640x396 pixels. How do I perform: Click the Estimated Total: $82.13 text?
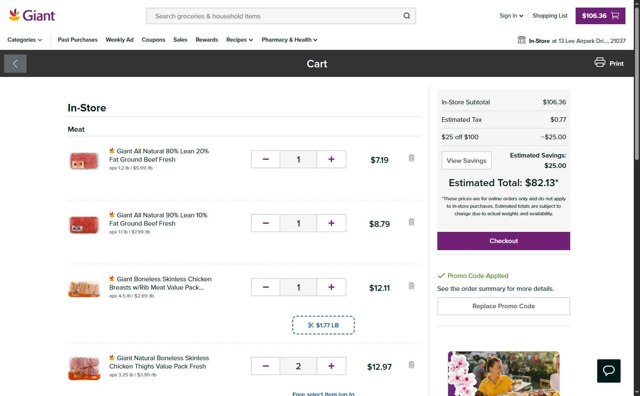[504, 183]
